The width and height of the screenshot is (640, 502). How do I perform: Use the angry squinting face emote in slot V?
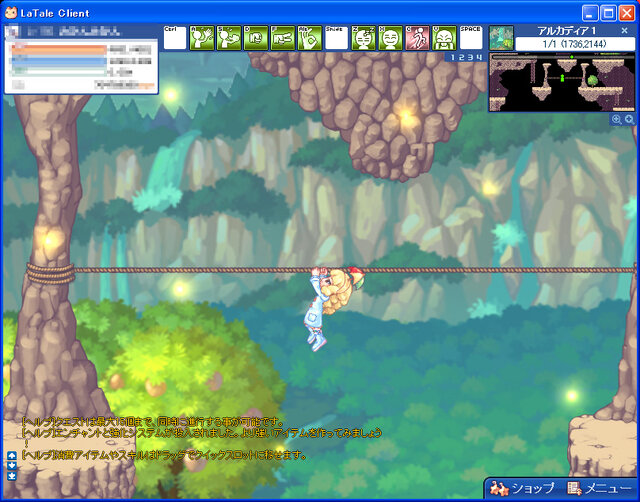coord(444,38)
